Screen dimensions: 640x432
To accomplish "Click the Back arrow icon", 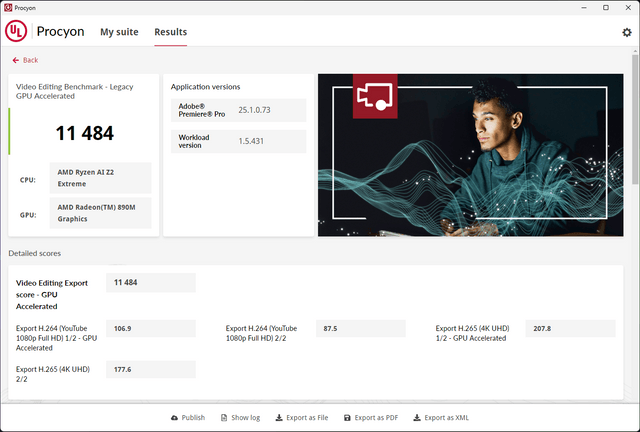I will coord(16,60).
